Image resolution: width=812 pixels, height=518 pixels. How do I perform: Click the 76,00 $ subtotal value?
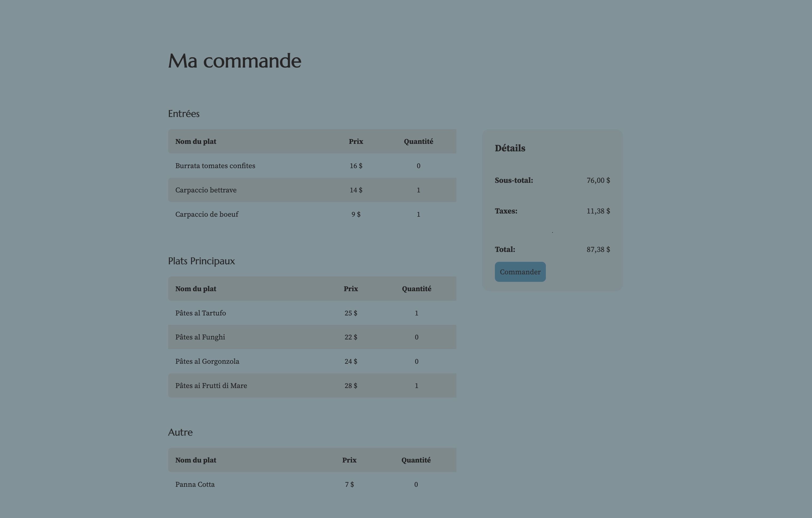pyautogui.click(x=598, y=180)
